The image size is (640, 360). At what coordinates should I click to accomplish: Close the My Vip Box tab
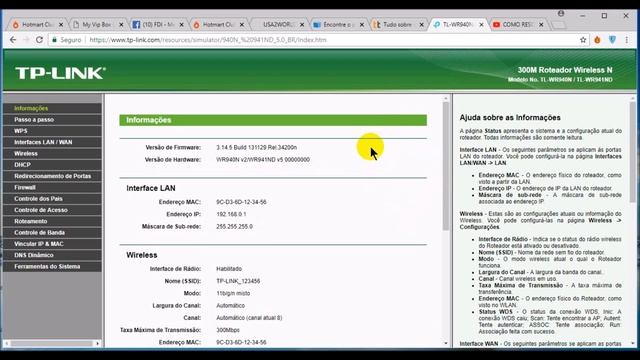click(121, 25)
